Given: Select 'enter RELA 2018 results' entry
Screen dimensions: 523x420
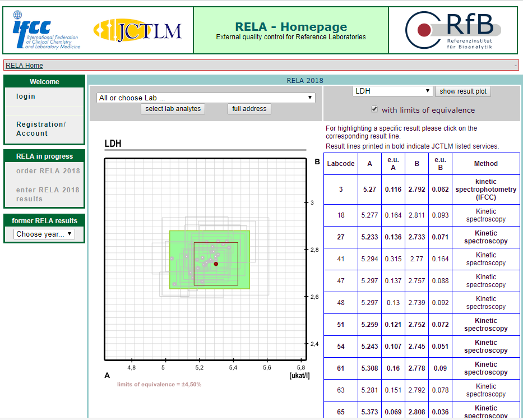Looking at the screenshot, I should (48, 194).
